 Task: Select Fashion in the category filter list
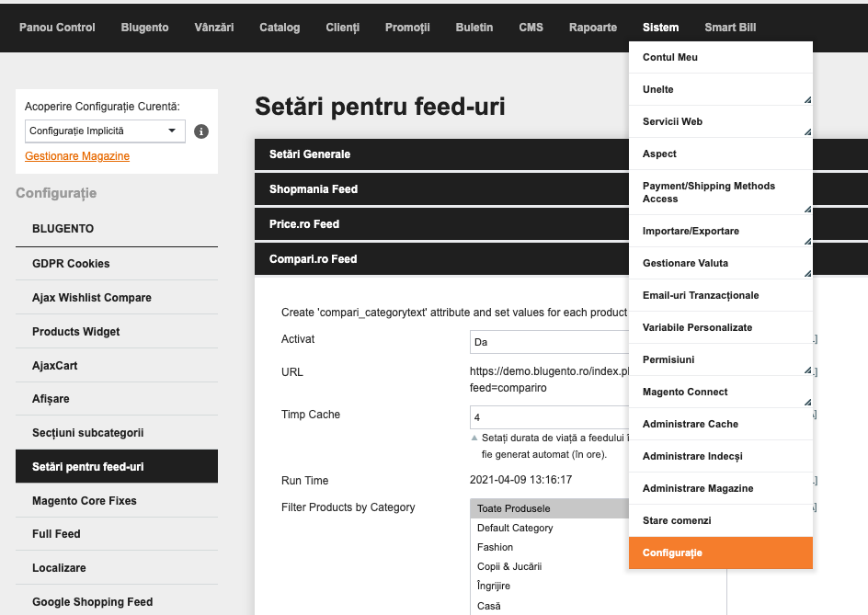click(x=550, y=547)
